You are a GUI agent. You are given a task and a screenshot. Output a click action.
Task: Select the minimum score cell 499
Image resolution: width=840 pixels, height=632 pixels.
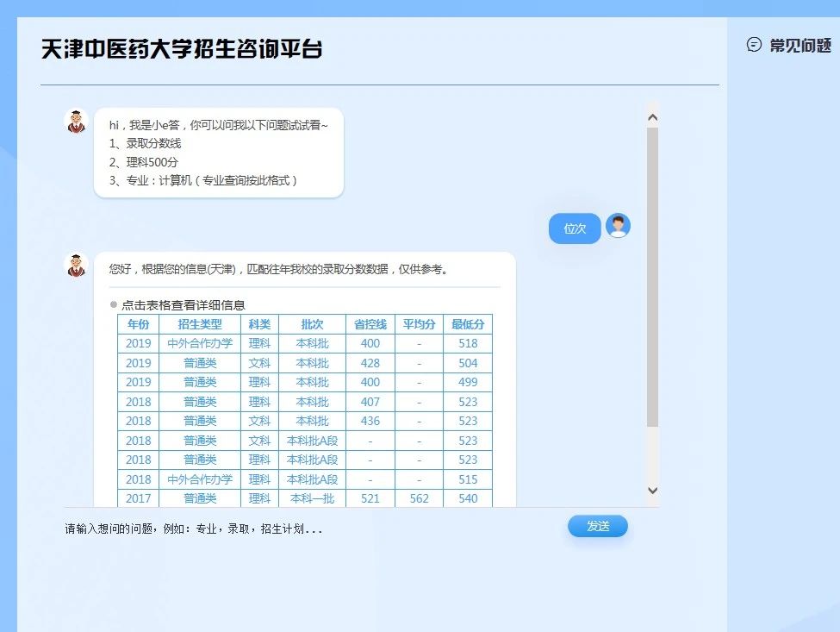point(468,382)
